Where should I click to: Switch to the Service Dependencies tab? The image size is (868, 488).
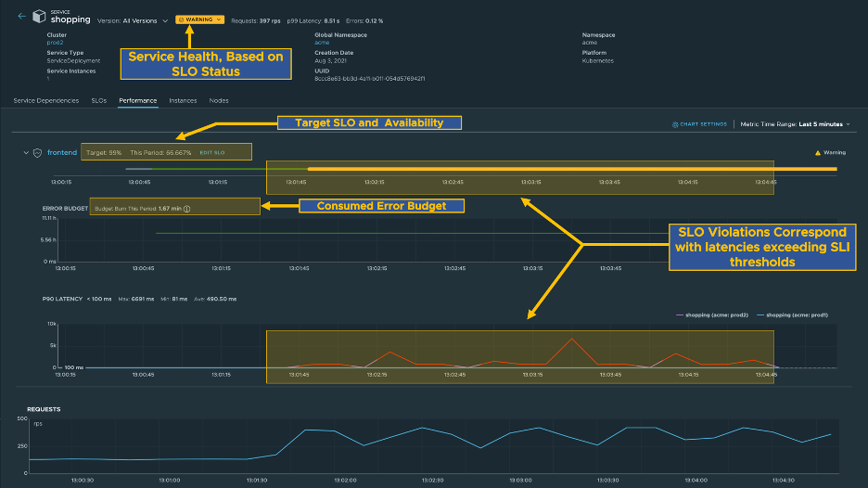click(46, 100)
